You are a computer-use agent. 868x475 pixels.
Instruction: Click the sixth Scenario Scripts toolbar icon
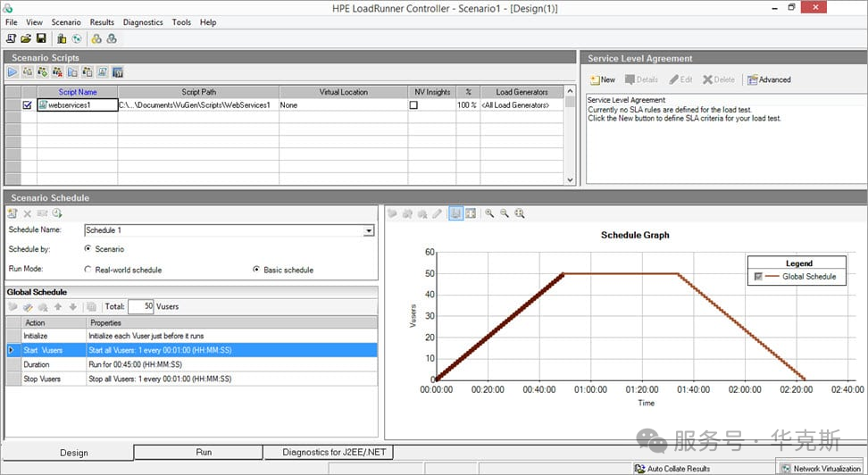pyautogui.click(x=88, y=72)
